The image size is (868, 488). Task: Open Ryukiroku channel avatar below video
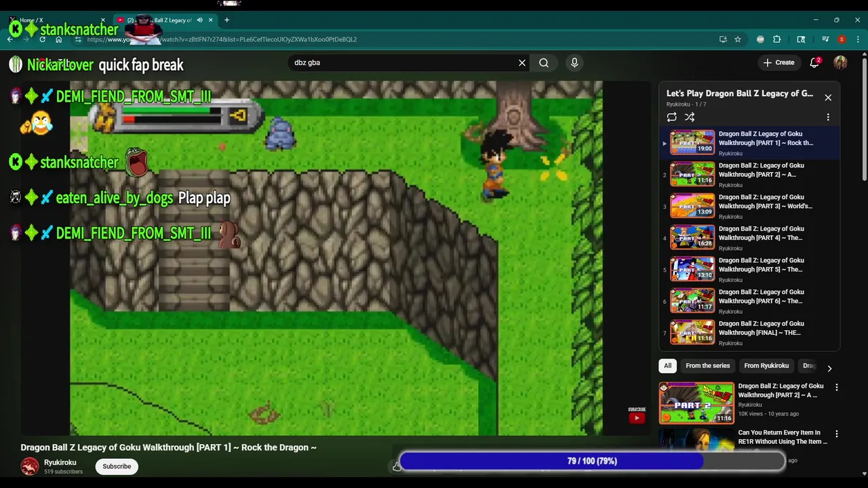[x=30, y=466]
